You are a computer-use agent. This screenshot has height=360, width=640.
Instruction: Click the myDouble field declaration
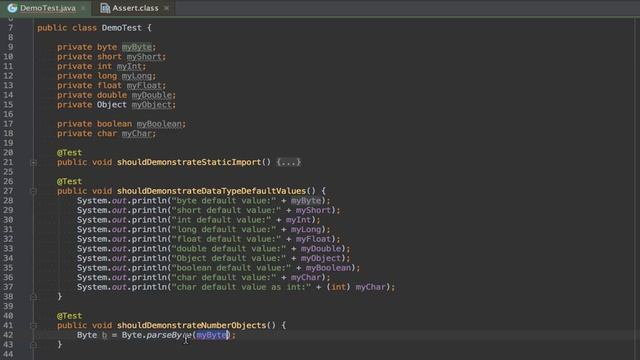(x=151, y=95)
